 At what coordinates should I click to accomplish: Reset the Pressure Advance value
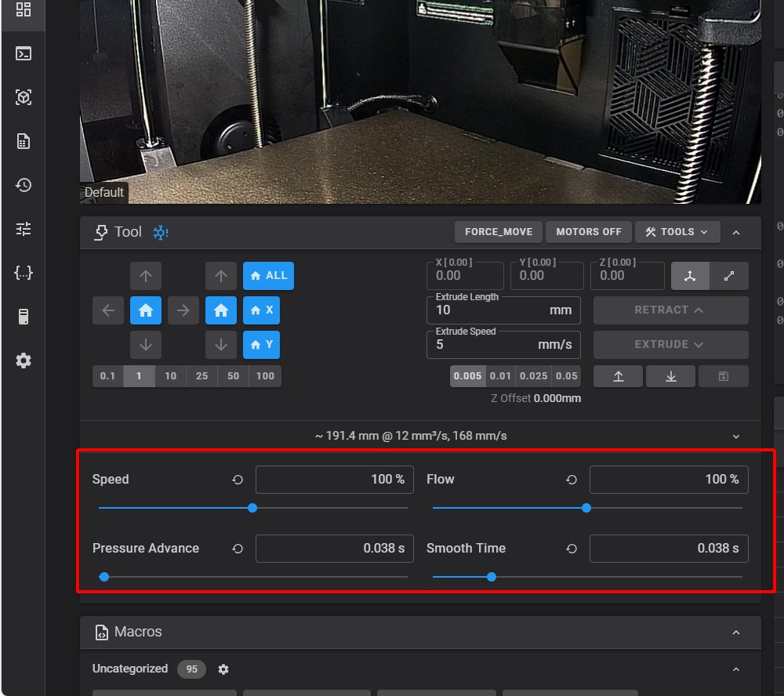[x=238, y=549]
